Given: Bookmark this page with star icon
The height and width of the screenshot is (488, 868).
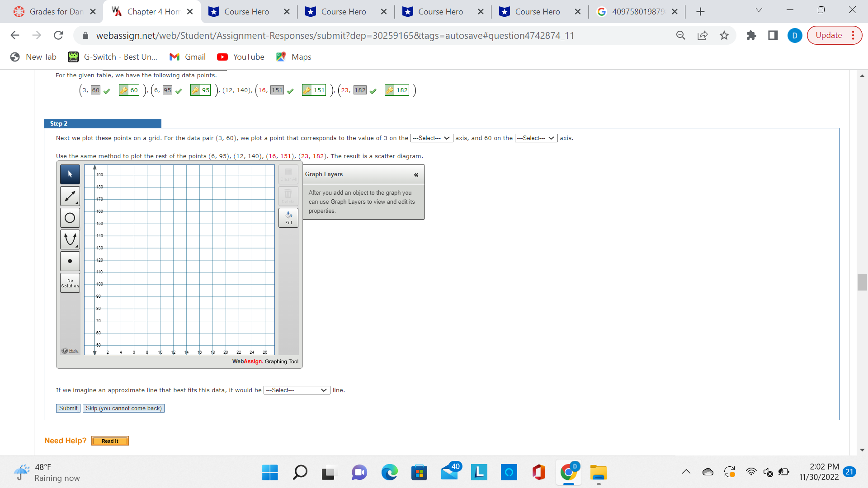Looking at the screenshot, I should (724, 35).
